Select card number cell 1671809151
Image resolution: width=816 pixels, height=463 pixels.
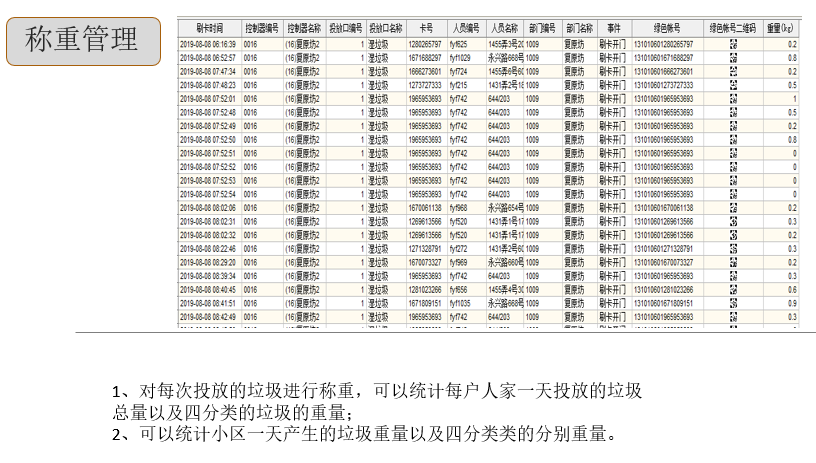coord(425,303)
